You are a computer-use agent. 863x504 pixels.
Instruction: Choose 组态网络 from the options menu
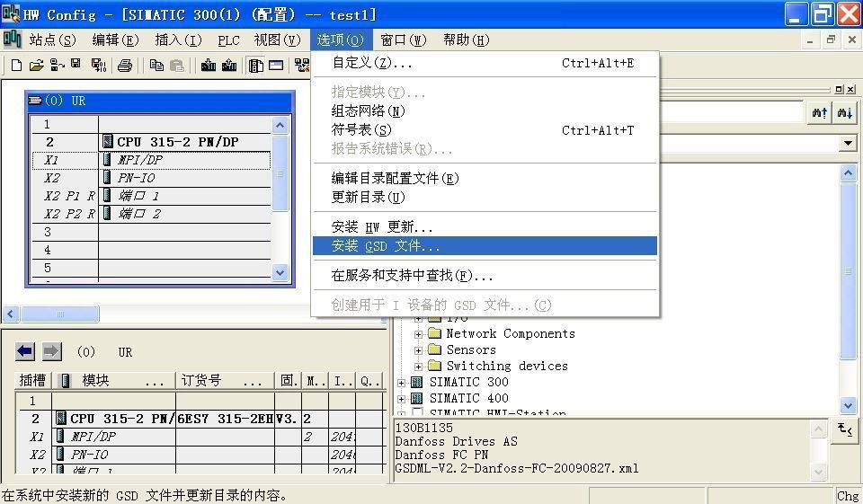pos(369,111)
